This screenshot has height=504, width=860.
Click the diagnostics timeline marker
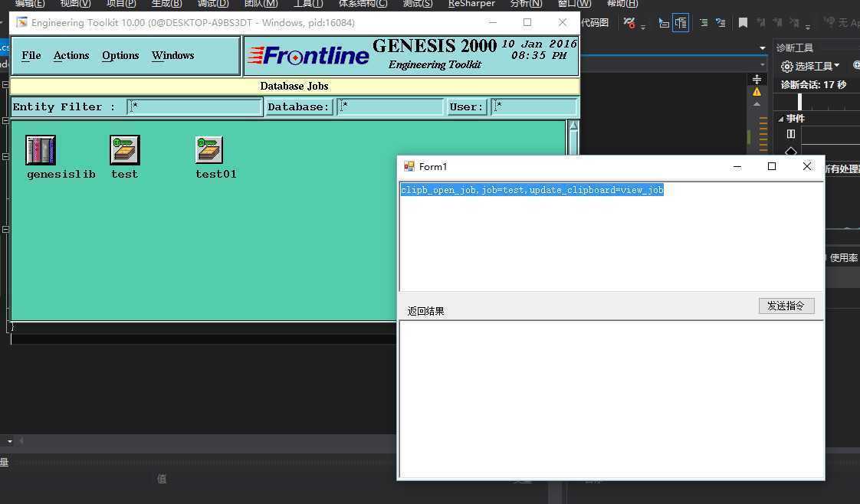[x=799, y=101]
